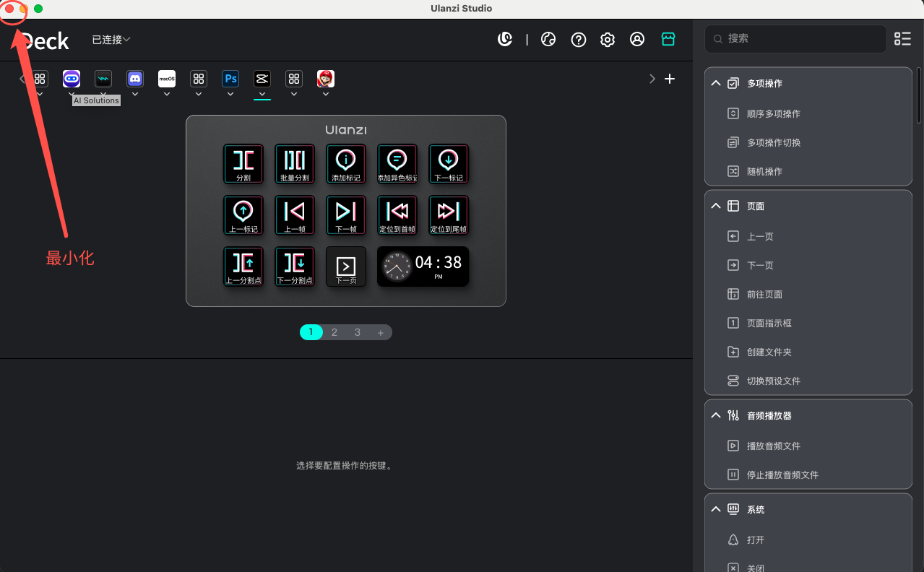Select the 批量分割 batch split key

[x=295, y=164]
